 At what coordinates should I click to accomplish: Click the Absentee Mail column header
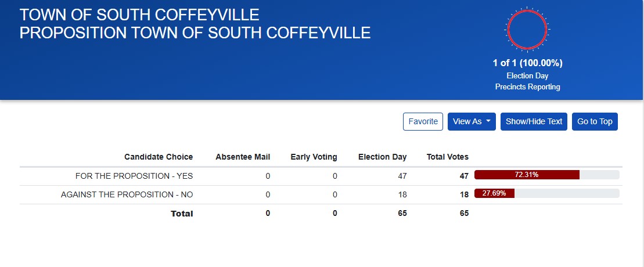click(243, 157)
